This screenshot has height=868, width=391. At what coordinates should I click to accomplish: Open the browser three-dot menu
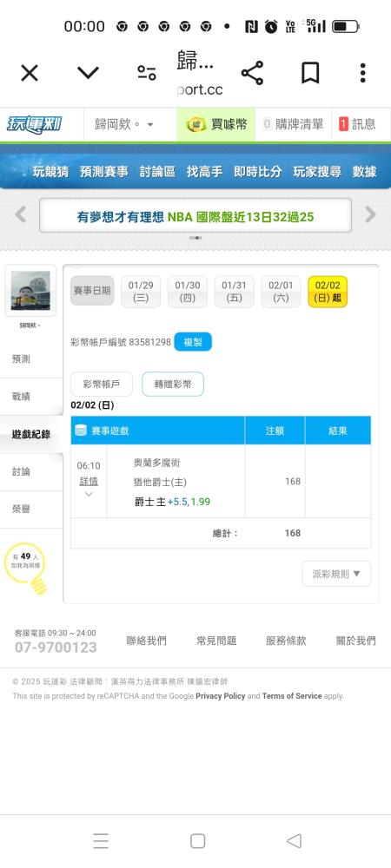(362, 73)
